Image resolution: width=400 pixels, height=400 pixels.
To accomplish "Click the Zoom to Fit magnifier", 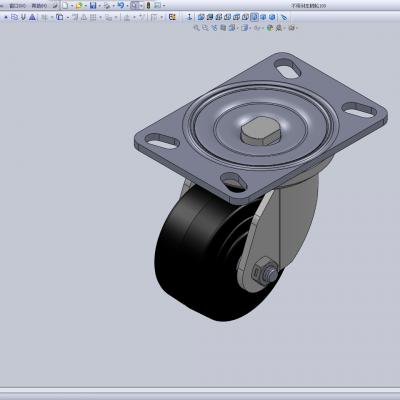I will coord(197,28).
